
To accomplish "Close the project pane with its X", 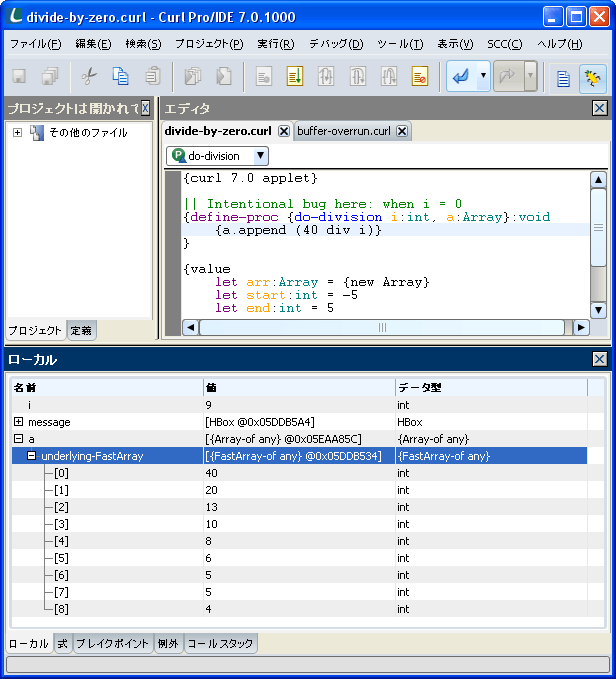I will pos(145,108).
